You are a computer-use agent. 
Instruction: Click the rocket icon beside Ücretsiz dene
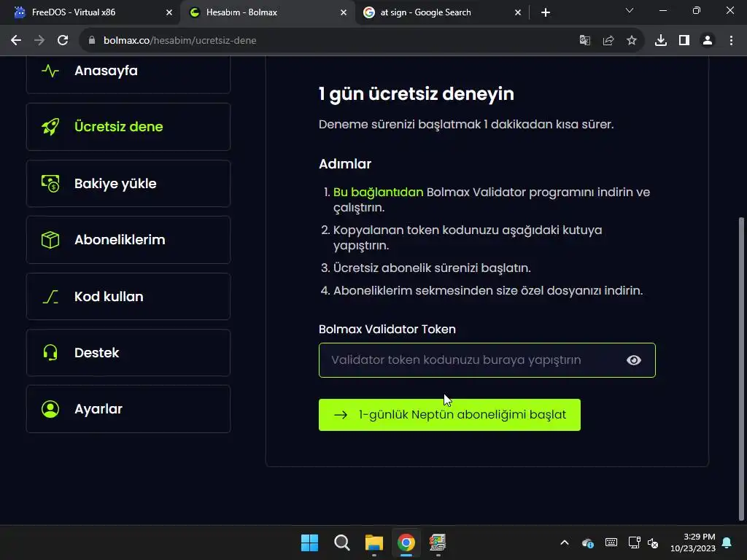(50, 127)
